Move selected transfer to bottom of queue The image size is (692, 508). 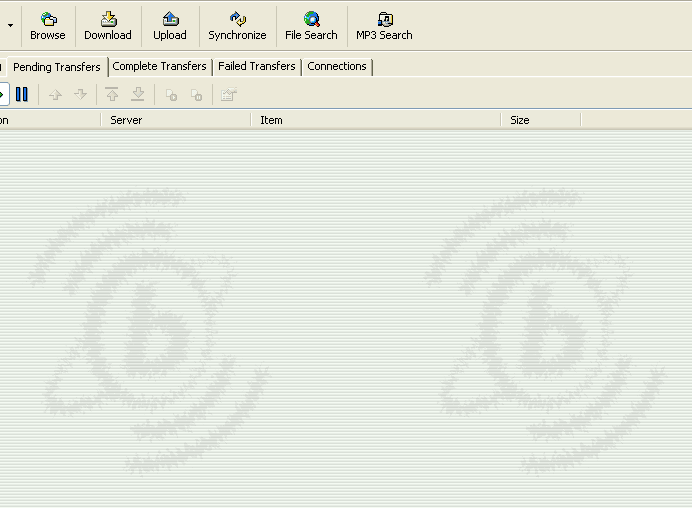pos(138,95)
